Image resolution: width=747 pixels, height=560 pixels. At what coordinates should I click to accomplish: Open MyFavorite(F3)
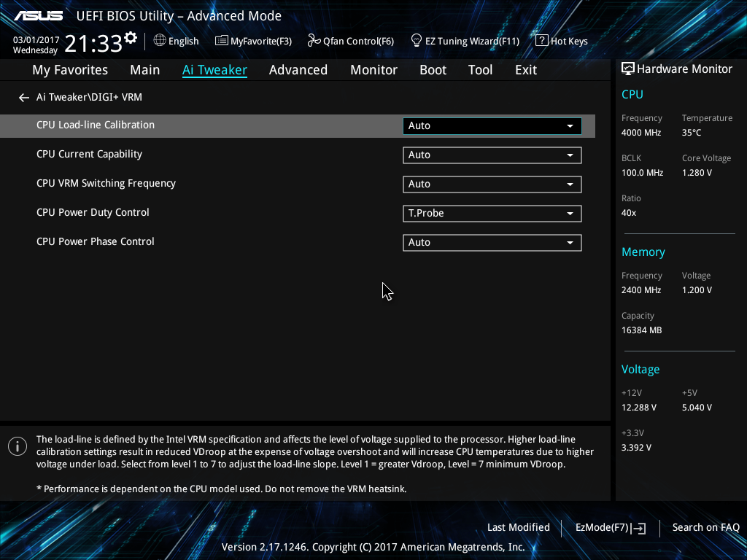261,41
